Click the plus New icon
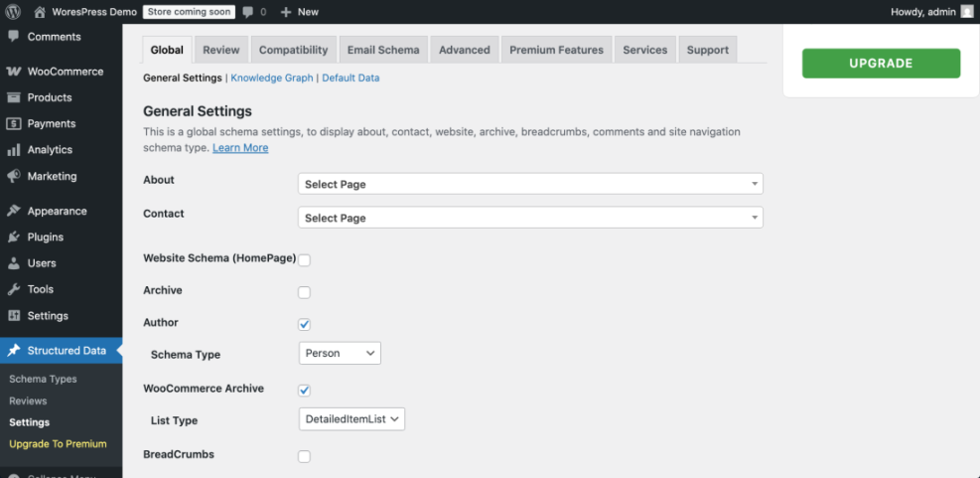This screenshot has width=980, height=478. 286,12
